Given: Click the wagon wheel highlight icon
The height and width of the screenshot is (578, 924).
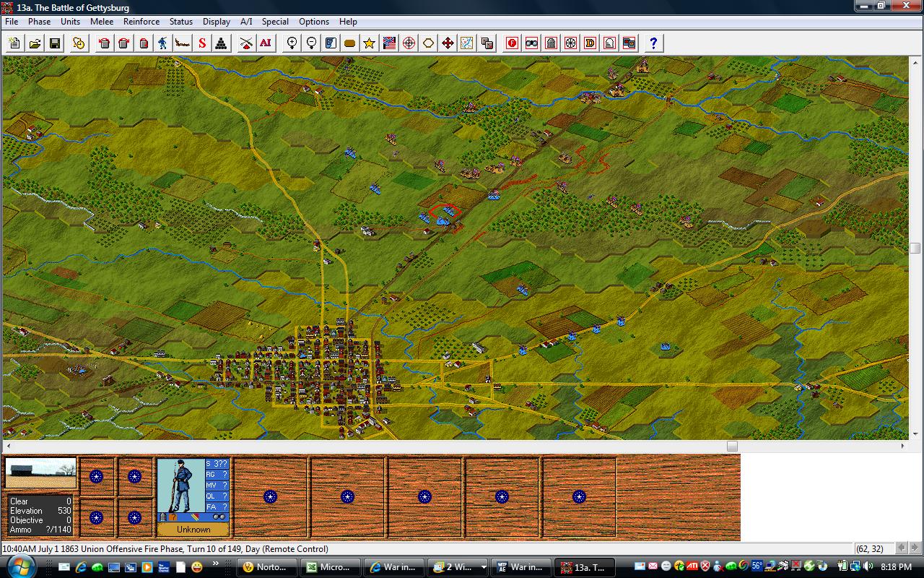Looking at the screenshot, I should [x=571, y=43].
